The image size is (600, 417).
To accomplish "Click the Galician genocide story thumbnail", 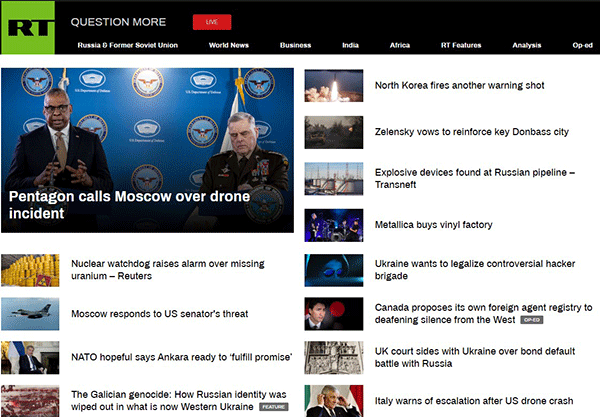I will [30, 401].
